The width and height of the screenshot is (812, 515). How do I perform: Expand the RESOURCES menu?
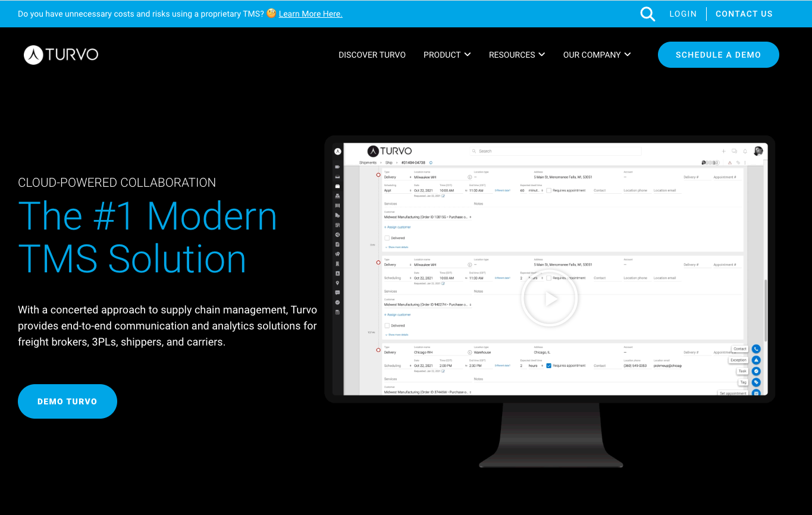(x=517, y=55)
